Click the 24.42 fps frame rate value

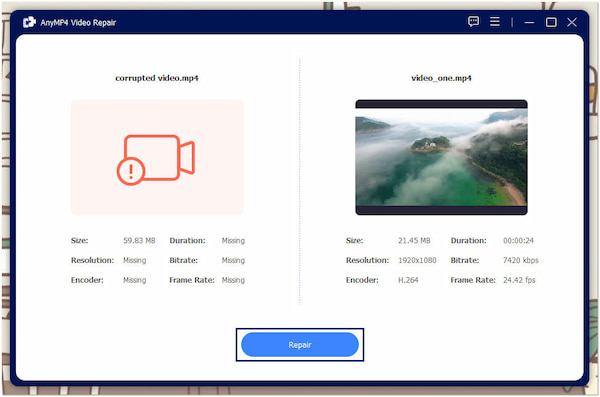519,280
